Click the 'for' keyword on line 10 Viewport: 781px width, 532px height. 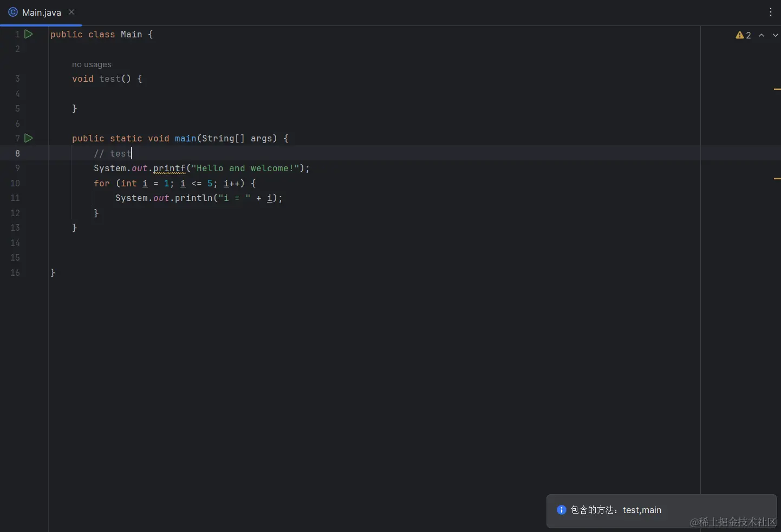pyautogui.click(x=102, y=184)
